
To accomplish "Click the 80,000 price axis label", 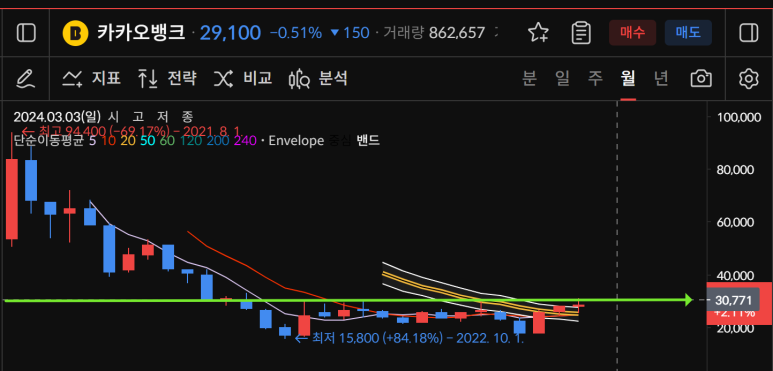I will tap(736, 170).
